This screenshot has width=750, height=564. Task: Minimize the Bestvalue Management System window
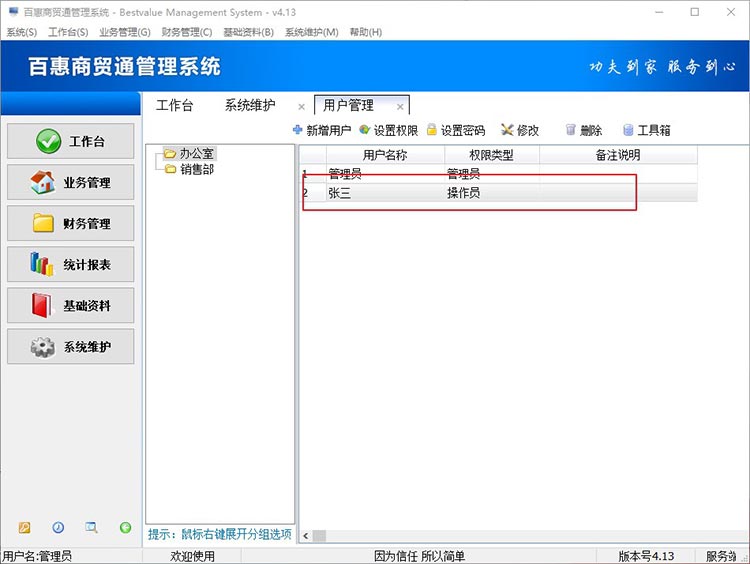(659, 12)
